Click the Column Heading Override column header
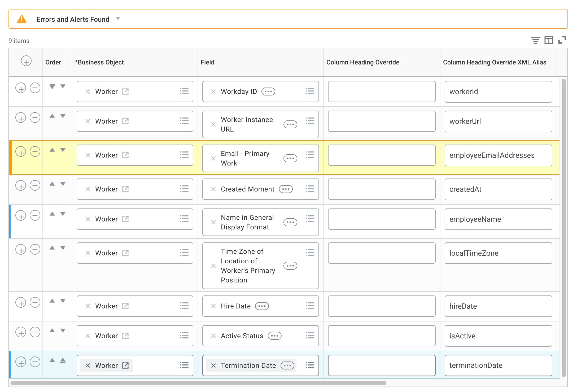 pyautogui.click(x=362, y=62)
